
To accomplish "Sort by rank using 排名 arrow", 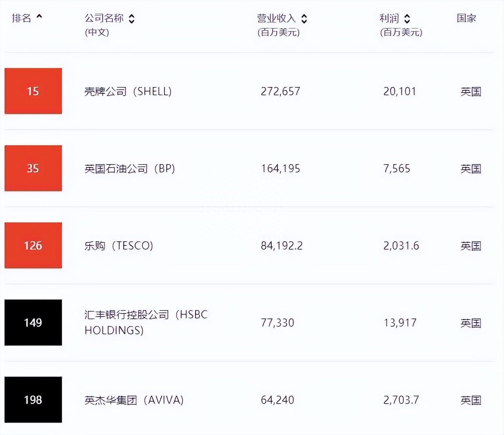I will (x=39, y=16).
